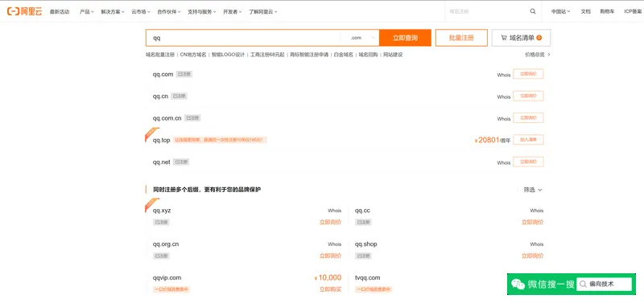This screenshot has height=303, width=644.
Task: Open the 商标智能注册申请 link
Action: [x=309, y=55]
